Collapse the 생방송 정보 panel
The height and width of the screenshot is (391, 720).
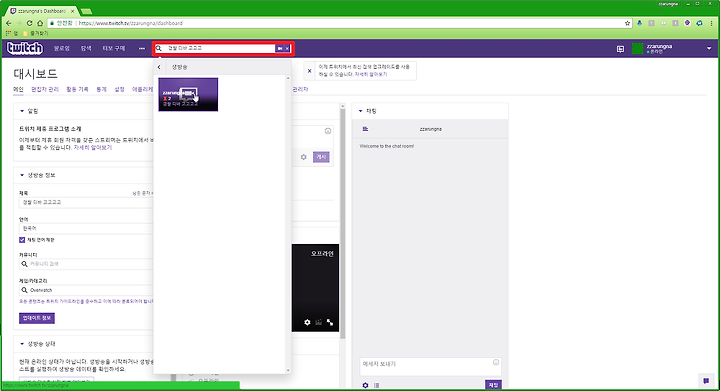click(x=22, y=175)
